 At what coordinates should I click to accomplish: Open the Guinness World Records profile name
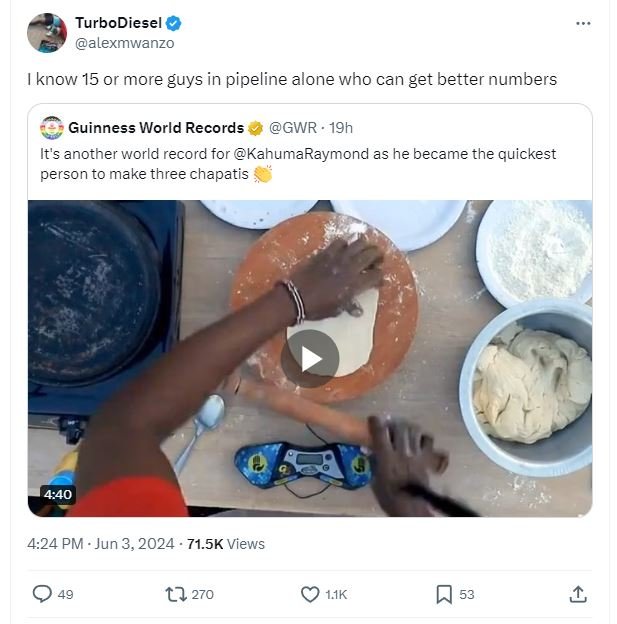tap(156, 128)
